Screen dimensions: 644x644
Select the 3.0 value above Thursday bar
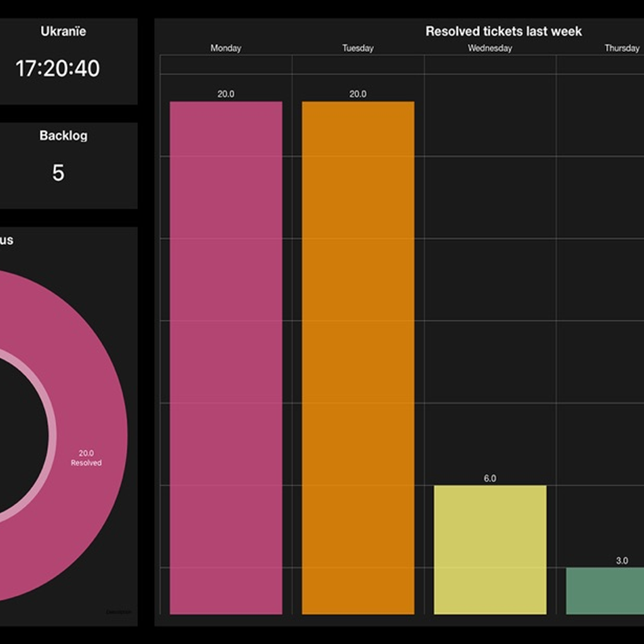pos(622,560)
